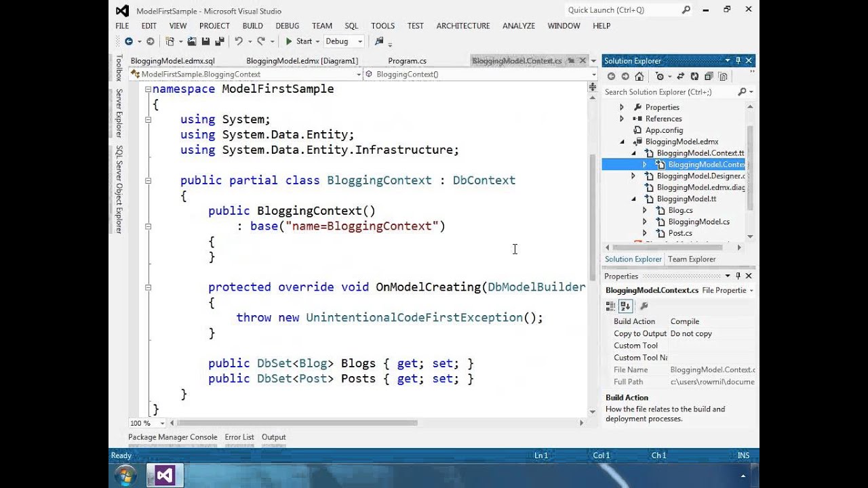Click the Property Pages wrench icon
Viewport: 868px width, 488px height.
pyautogui.click(x=644, y=306)
